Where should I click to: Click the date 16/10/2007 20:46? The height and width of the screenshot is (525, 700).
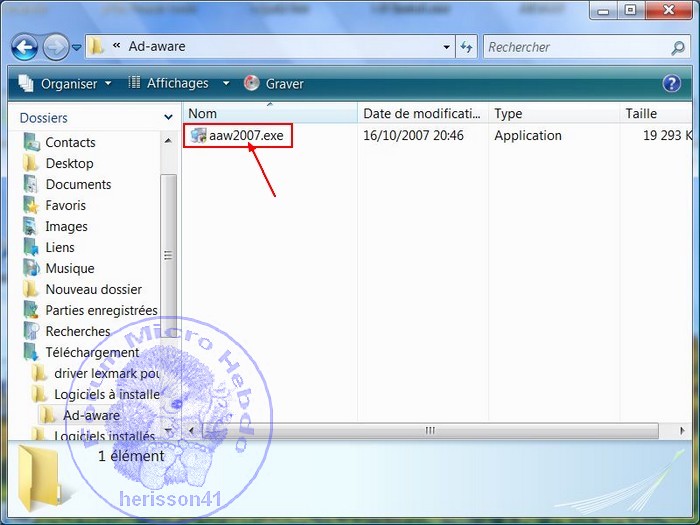pos(413,135)
